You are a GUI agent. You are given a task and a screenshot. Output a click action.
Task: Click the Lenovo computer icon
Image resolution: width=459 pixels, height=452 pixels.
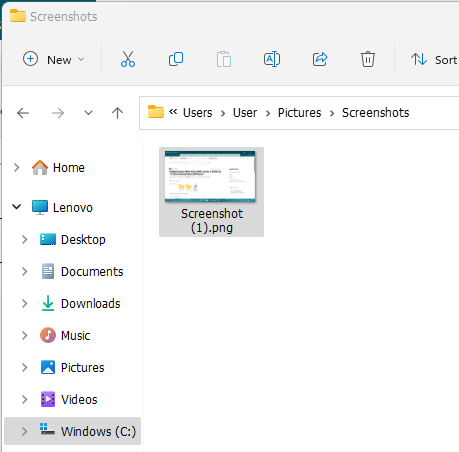click(40, 207)
